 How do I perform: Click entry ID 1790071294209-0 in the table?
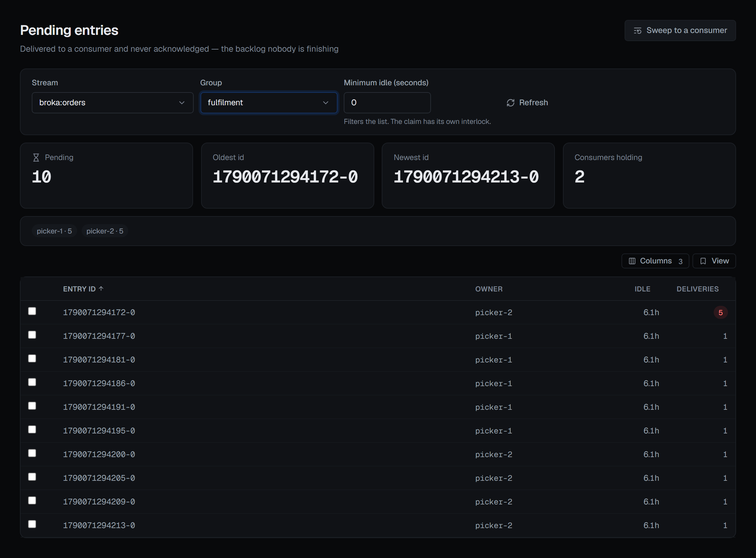[x=99, y=502]
